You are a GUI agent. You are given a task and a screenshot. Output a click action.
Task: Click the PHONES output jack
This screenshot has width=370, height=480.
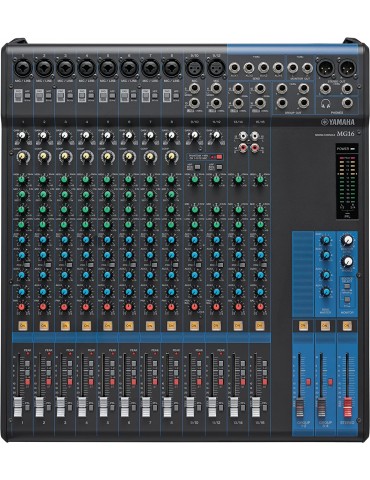347,103
